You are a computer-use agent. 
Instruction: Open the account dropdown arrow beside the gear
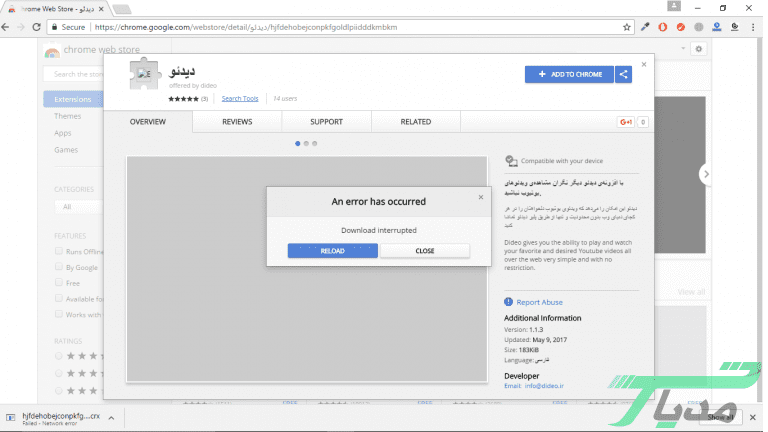pos(683,48)
